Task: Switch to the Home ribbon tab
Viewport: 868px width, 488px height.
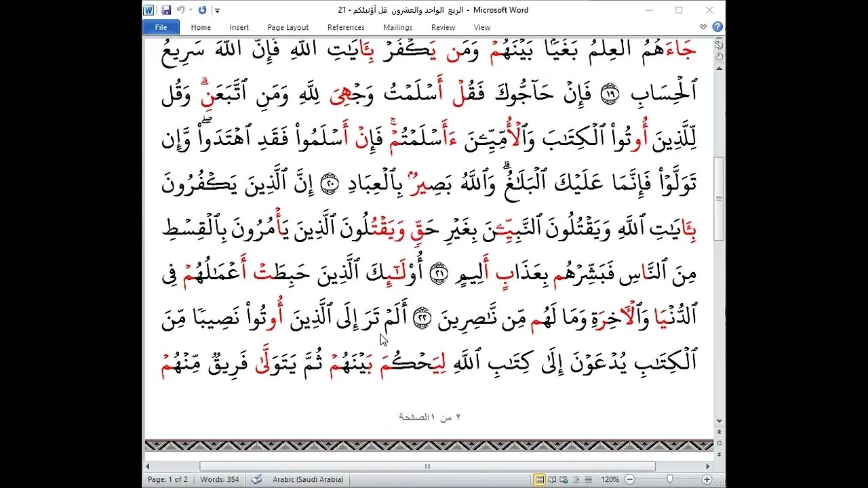Action: pos(201,27)
